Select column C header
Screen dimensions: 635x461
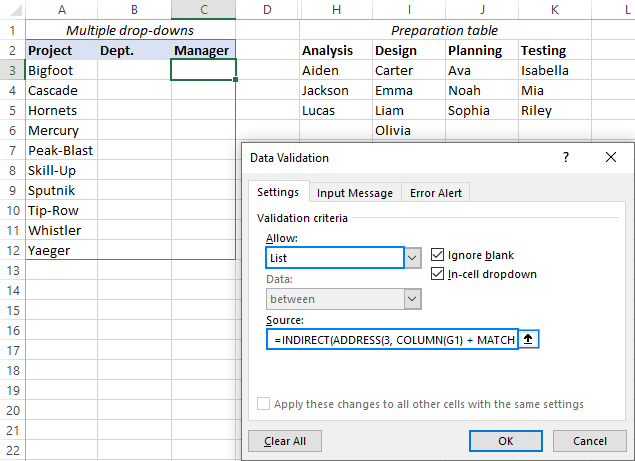tap(204, 10)
